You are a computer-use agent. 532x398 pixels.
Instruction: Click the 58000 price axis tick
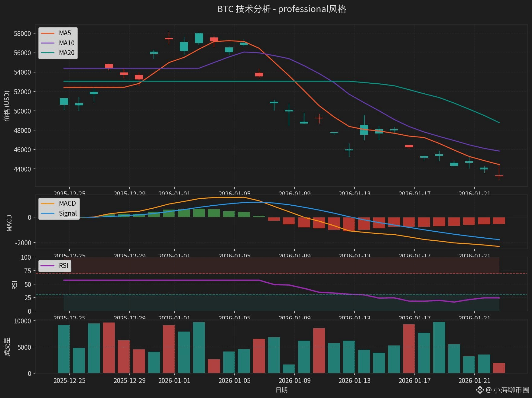click(22, 34)
